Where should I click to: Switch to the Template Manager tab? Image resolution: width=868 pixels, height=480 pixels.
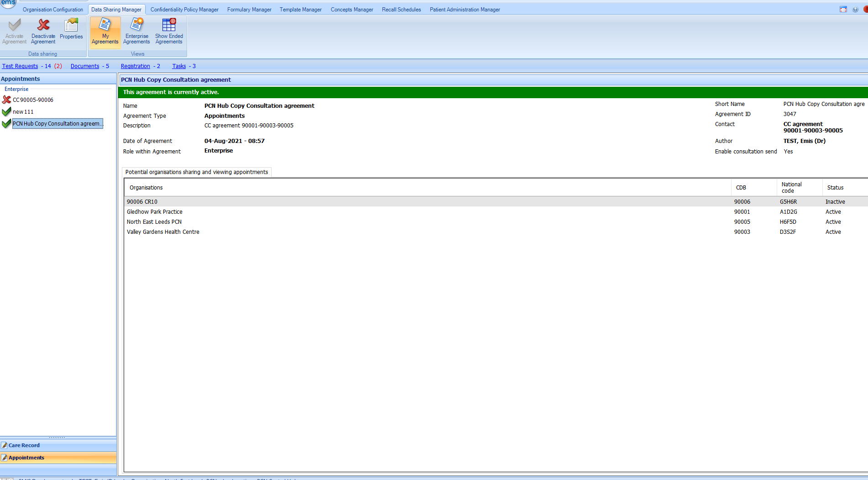tap(300, 10)
